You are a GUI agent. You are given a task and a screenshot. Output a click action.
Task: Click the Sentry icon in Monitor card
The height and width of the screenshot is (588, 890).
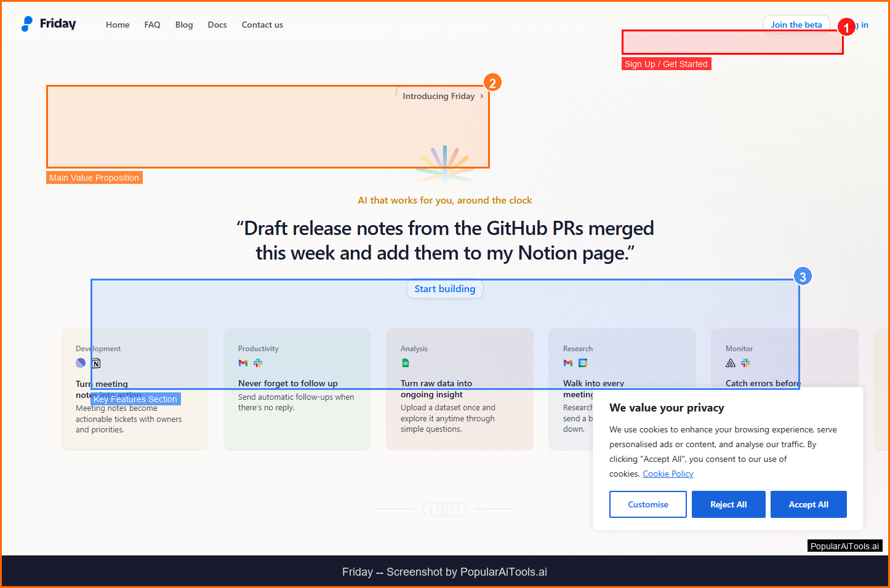pyautogui.click(x=731, y=363)
